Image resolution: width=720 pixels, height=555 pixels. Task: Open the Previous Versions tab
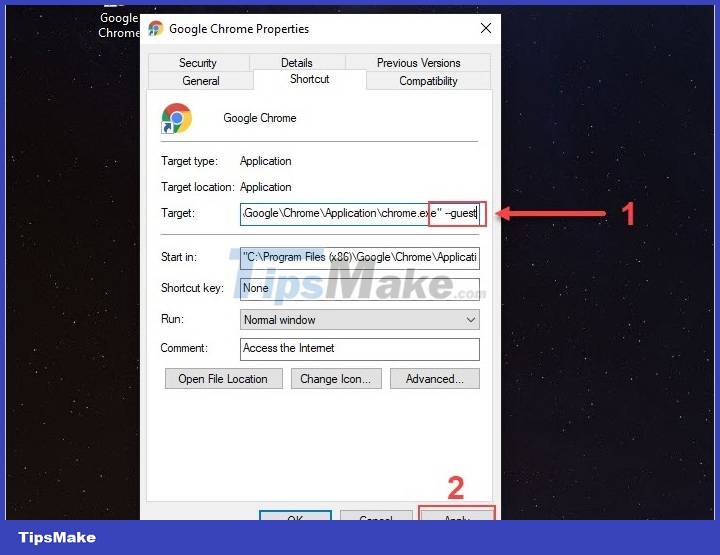(x=418, y=63)
